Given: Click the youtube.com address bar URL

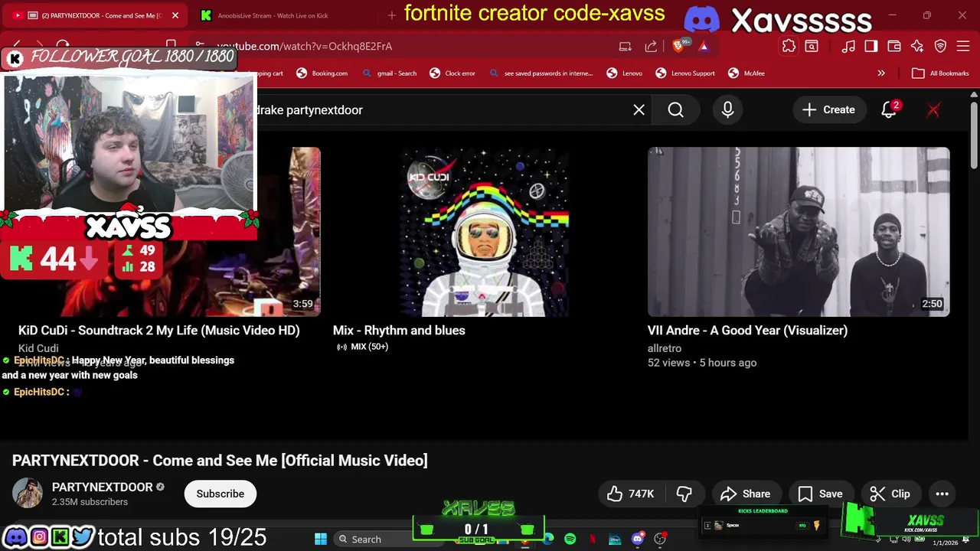Looking at the screenshot, I should coord(304,47).
